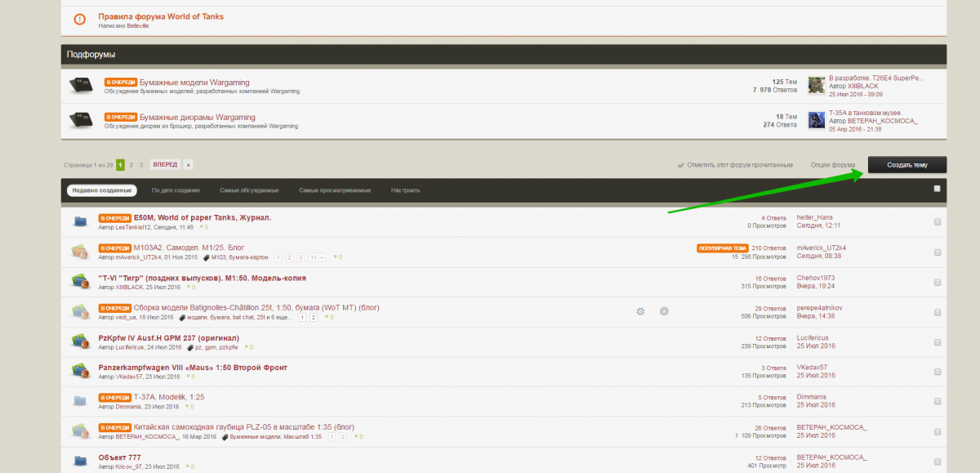This screenshot has width=980, height=473.
Task: Click last poster Chehov1973 link
Action: 816,278
